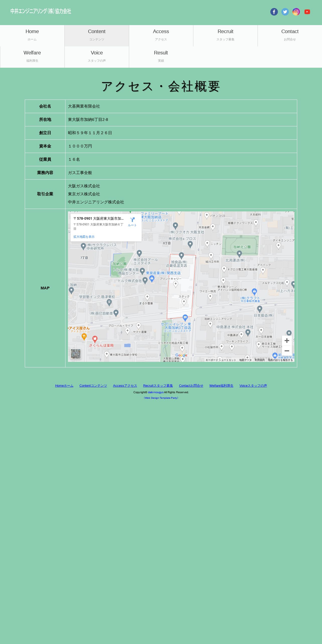The height and width of the screenshot is (644, 322).
Task: Click the さくらんぼ薬局 pharmacy marker
Action: (x=95, y=339)
